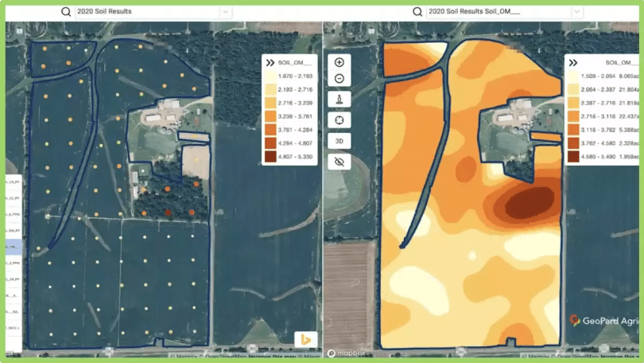Click the right panel search magnifier icon

[x=417, y=11]
